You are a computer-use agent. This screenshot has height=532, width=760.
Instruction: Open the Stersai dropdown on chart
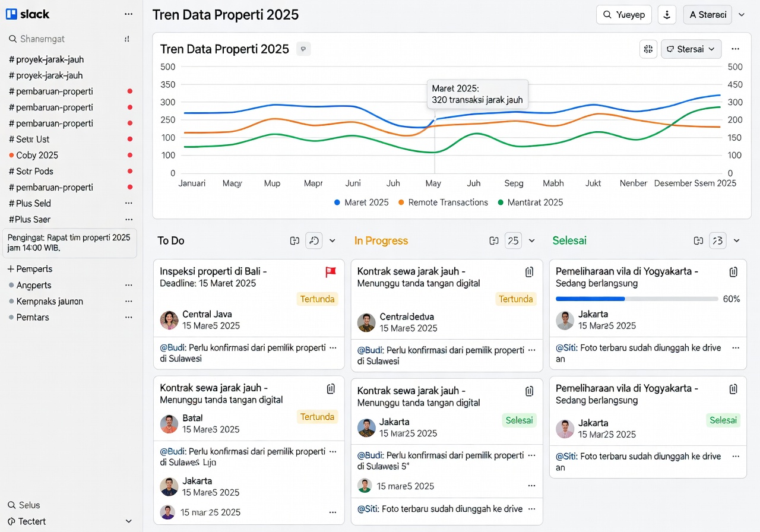tap(691, 49)
